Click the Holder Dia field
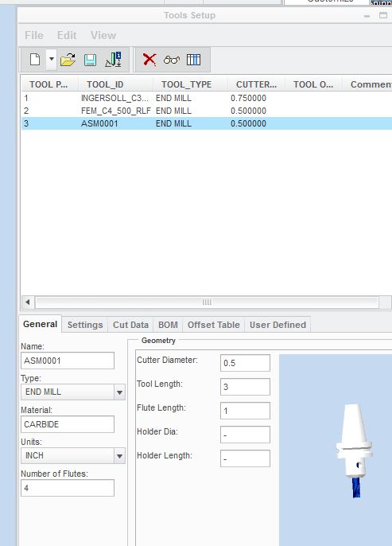Screen dimensions: 392x546 [x=245, y=435]
